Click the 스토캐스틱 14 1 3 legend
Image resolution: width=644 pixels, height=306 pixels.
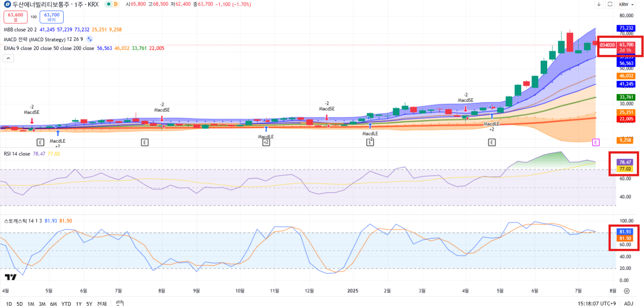23,220
